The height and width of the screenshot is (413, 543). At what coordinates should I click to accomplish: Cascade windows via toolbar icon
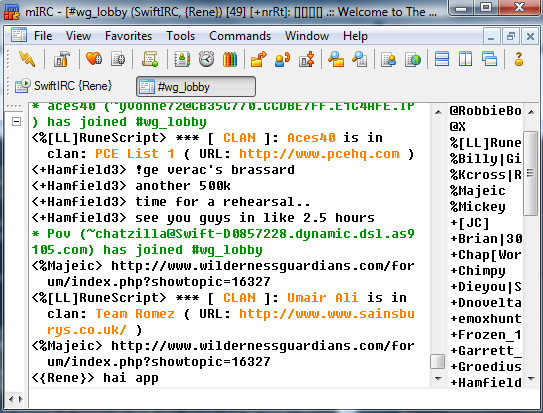(x=489, y=59)
